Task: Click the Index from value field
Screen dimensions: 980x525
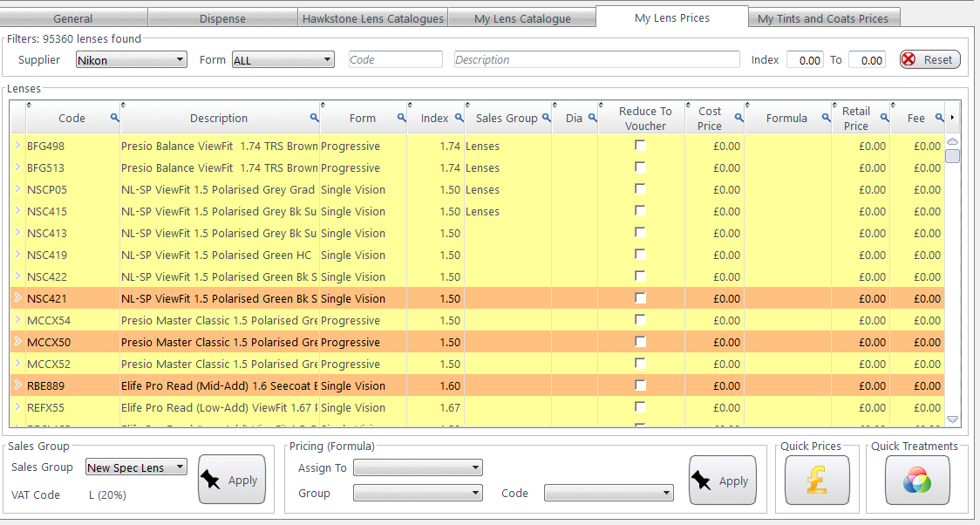Action: [x=805, y=60]
